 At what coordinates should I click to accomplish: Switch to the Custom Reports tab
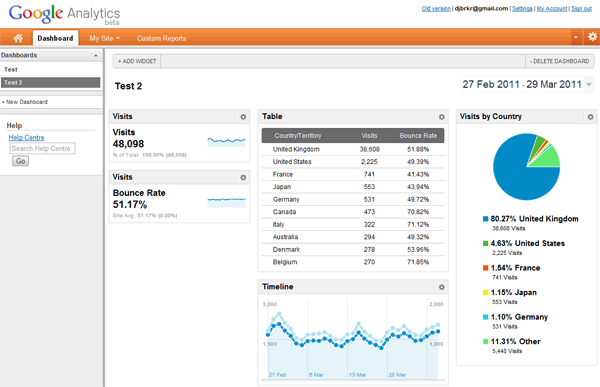tap(161, 38)
